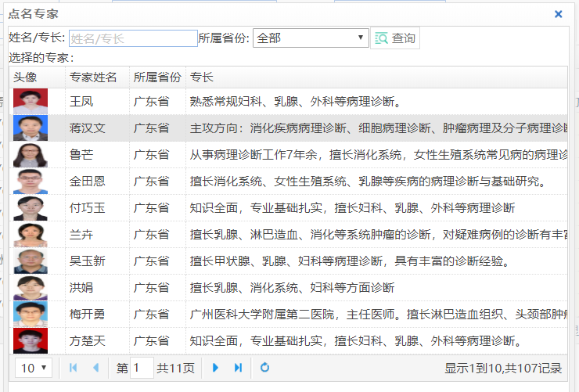Click the 所属省份 column header
This screenshot has height=392, width=579.
pyautogui.click(x=157, y=77)
